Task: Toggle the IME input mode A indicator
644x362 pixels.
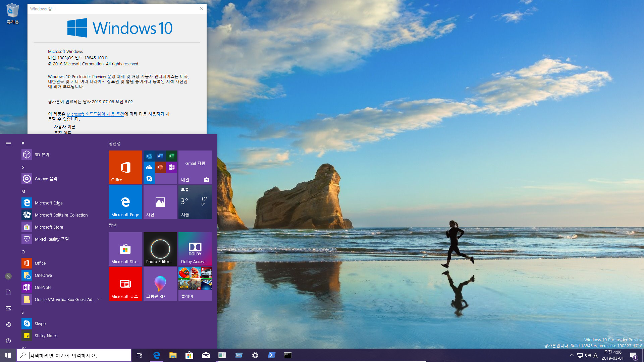Action: (x=595, y=355)
